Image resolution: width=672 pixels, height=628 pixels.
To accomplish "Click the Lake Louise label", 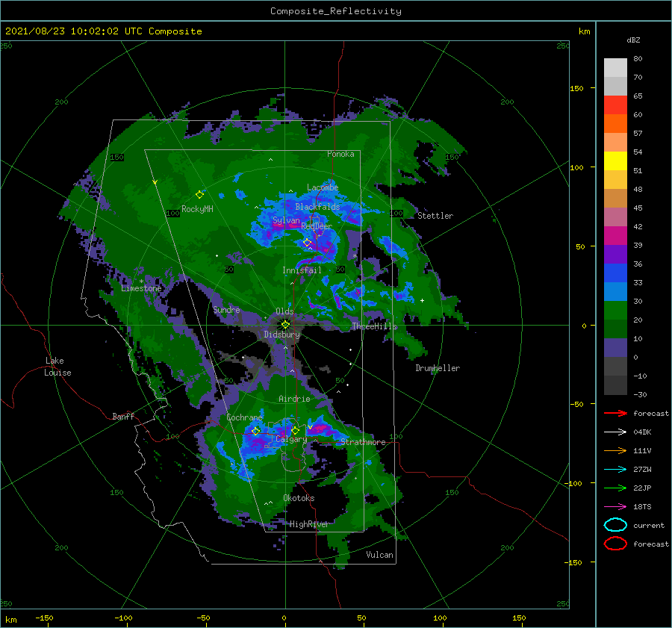I will tap(57, 367).
